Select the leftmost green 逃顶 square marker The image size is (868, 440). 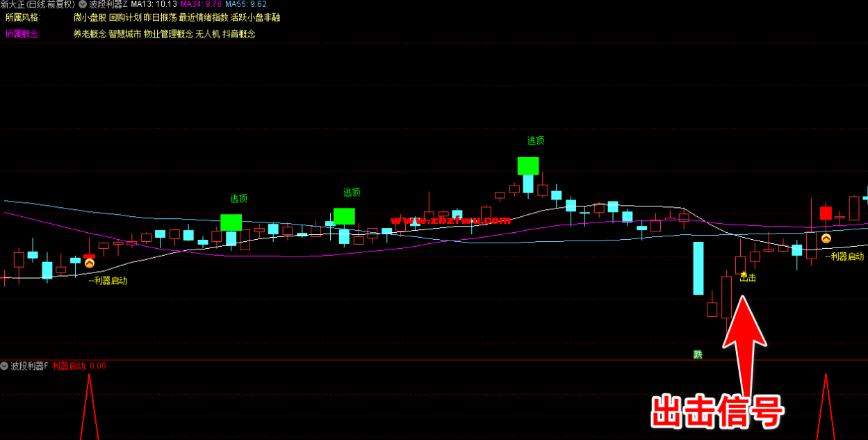pos(231,222)
